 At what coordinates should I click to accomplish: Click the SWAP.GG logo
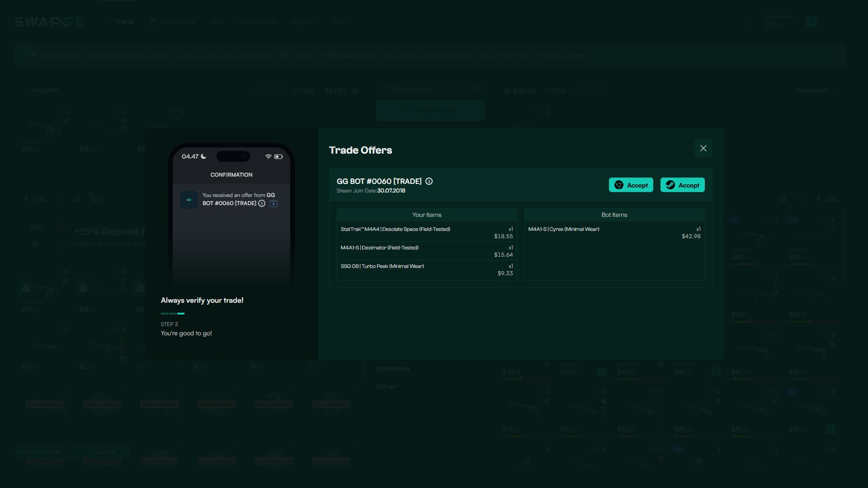click(x=48, y=21)
